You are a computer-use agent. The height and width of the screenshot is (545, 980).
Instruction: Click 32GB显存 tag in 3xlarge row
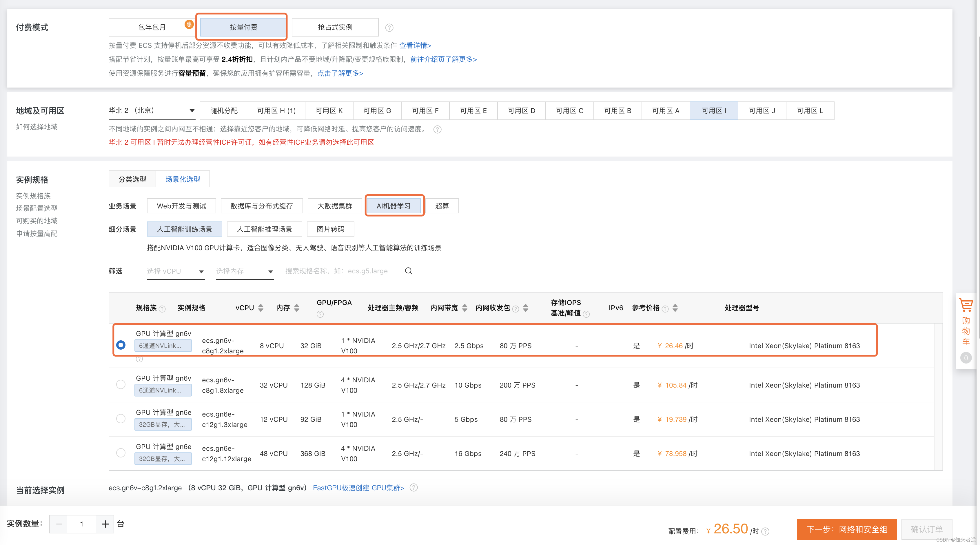point(163,424)
